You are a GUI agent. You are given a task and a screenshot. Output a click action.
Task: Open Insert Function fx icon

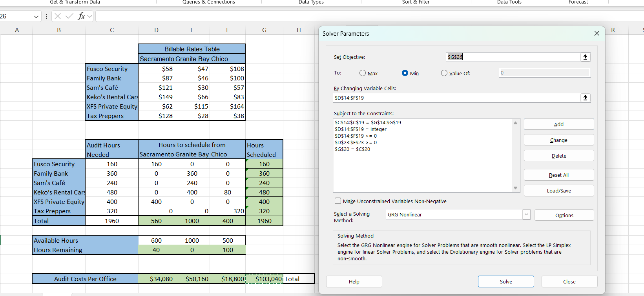[81, 16]
